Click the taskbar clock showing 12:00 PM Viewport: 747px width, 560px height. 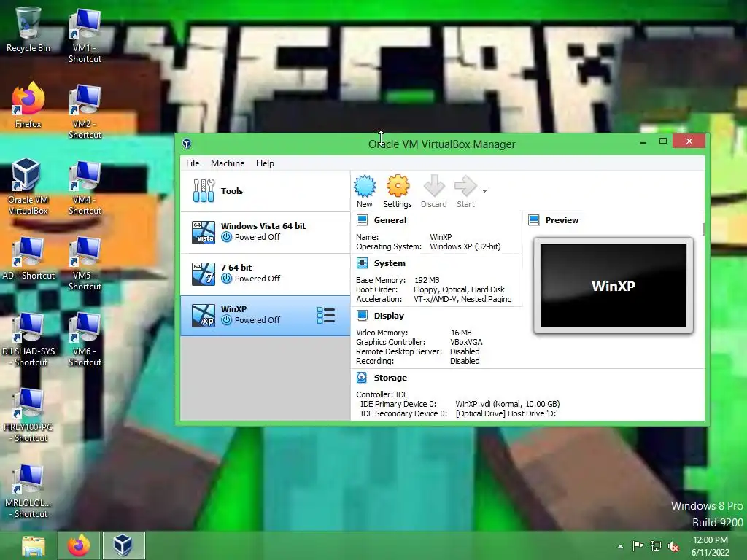pyautogui.click(x=710, y=546)
